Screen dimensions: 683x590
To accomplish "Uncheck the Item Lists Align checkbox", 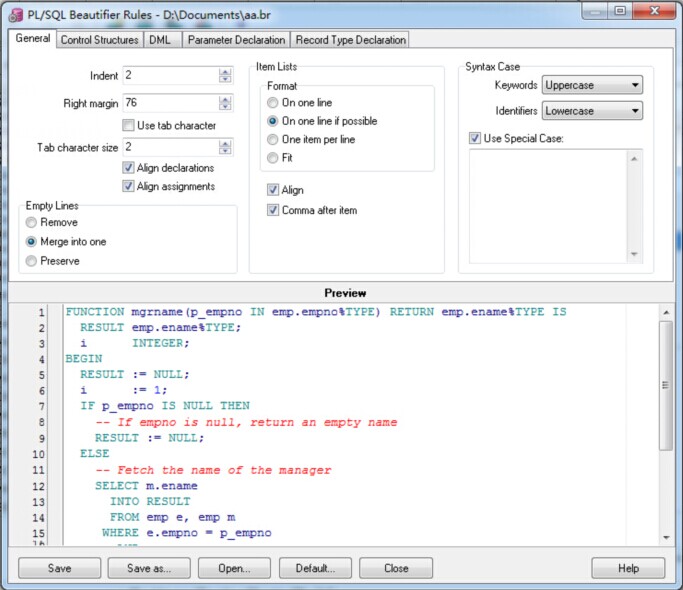I will (x=273, y=190).
